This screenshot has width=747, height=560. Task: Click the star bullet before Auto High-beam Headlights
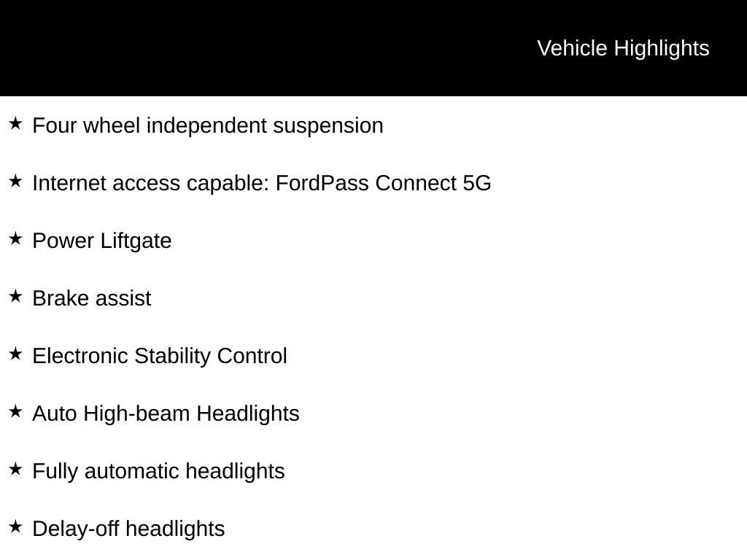(15, 412)
